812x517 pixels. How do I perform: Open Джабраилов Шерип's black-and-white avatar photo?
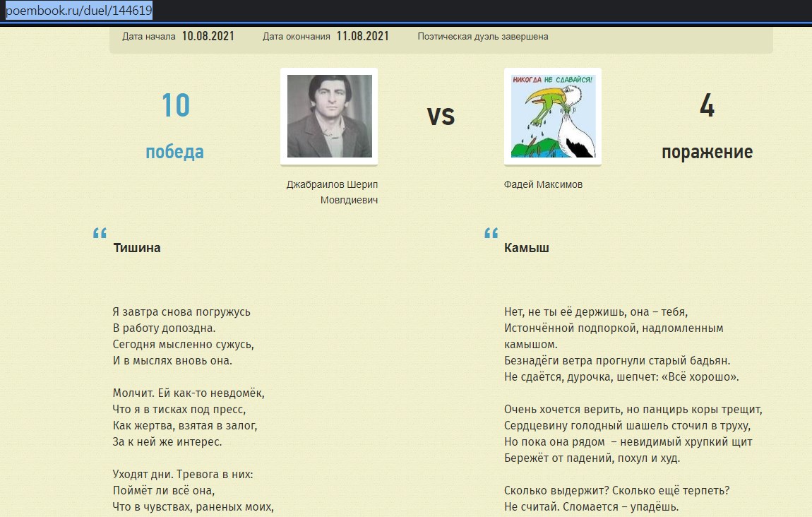coord(329,117)
